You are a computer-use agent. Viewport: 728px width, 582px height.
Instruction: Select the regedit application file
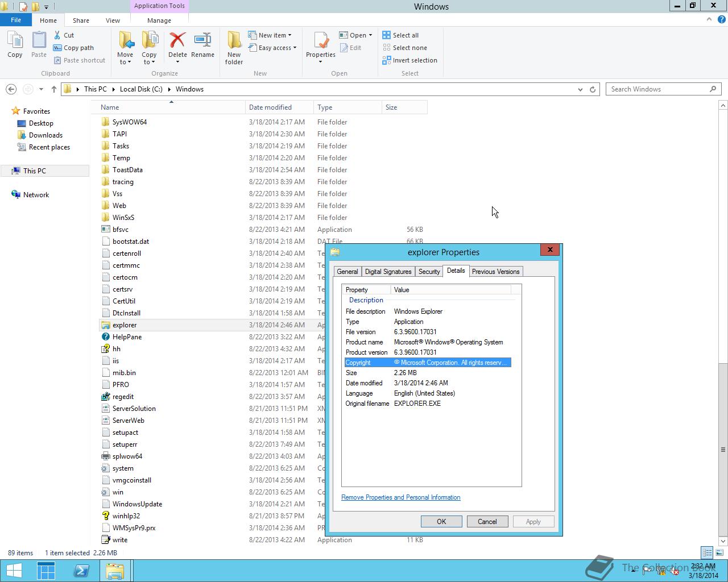click(x=123, y=397)
